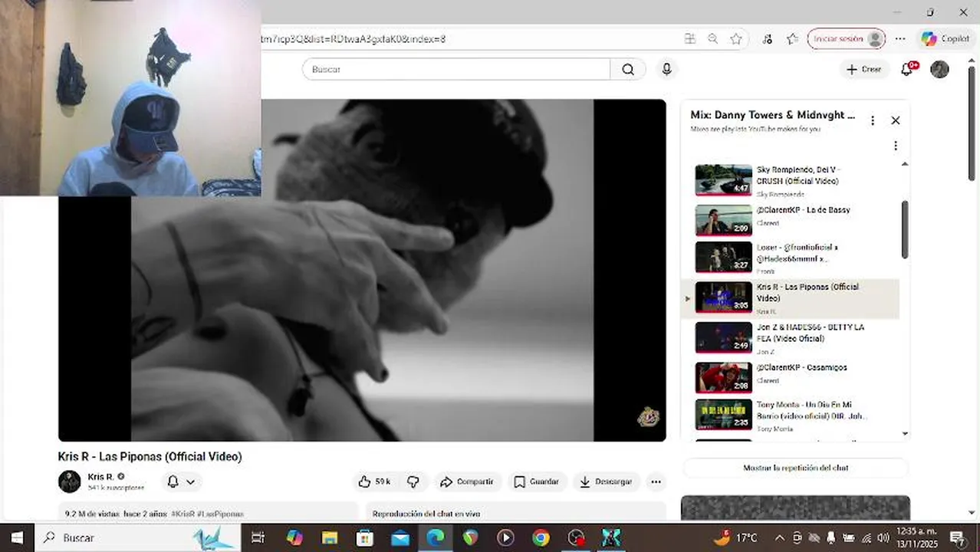This screenshot has width=980, height=552.
Task: Open the zoom magnifier icon in address bar
Action: tap(713, 39)
